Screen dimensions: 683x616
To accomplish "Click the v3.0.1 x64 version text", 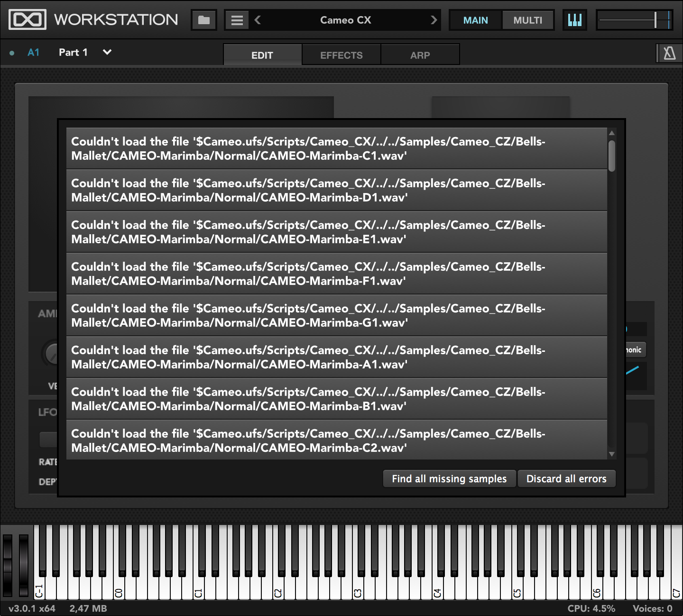I will point(32,608).
